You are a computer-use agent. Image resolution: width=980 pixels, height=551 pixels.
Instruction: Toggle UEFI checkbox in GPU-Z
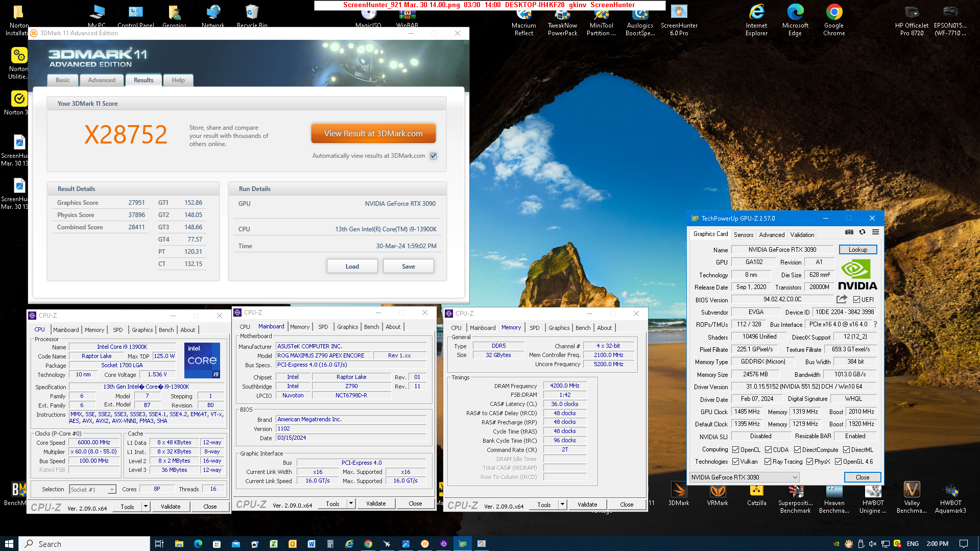point(856,300)
